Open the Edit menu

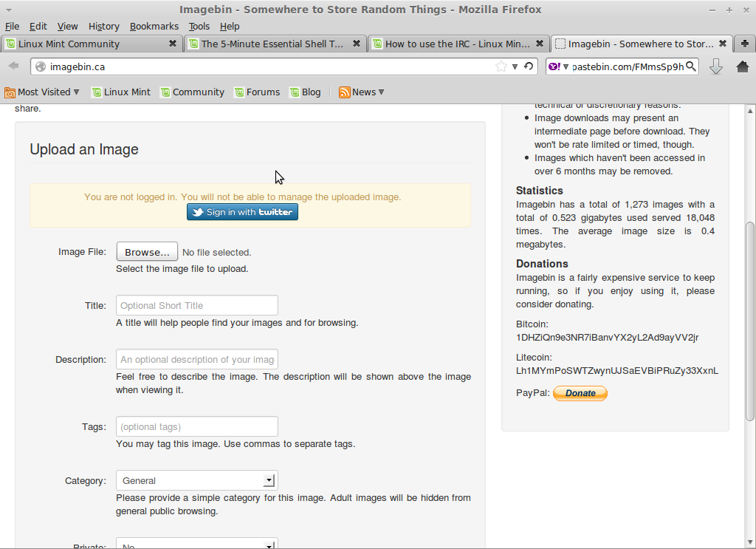(38, 27)
